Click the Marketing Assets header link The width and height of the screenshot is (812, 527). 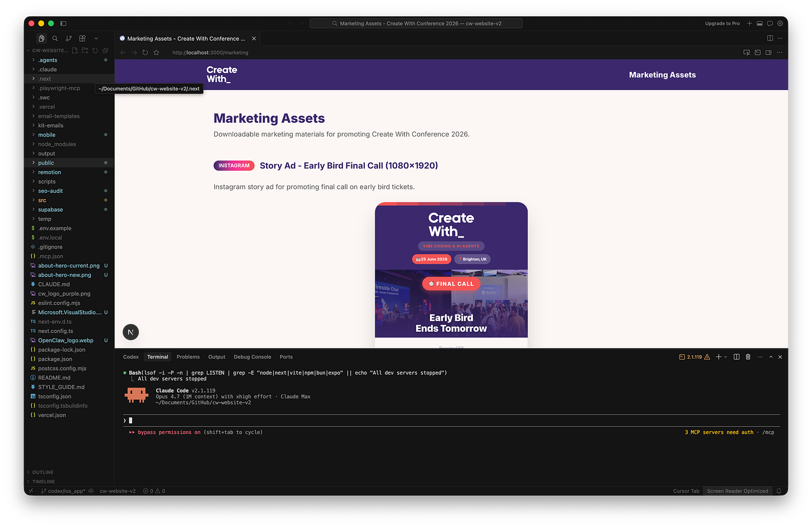tap(662, 75)
